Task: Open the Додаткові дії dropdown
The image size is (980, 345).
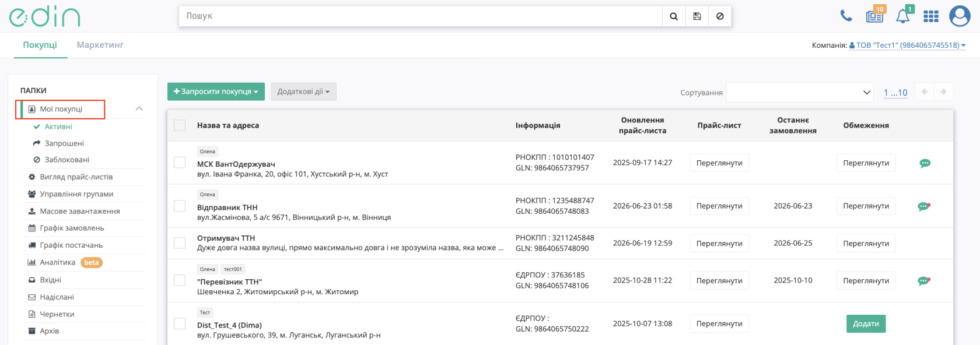Action: 303,91
